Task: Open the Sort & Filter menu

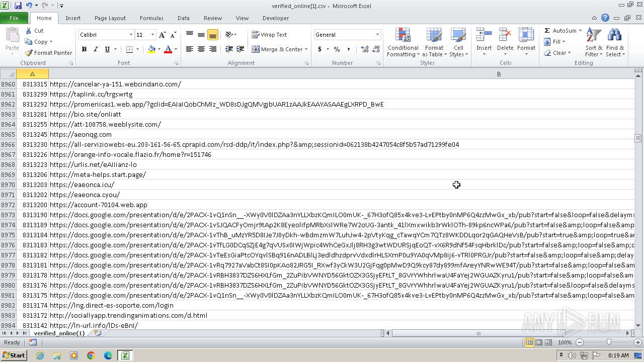Action: pyautogui.click(x=594, y=42)
